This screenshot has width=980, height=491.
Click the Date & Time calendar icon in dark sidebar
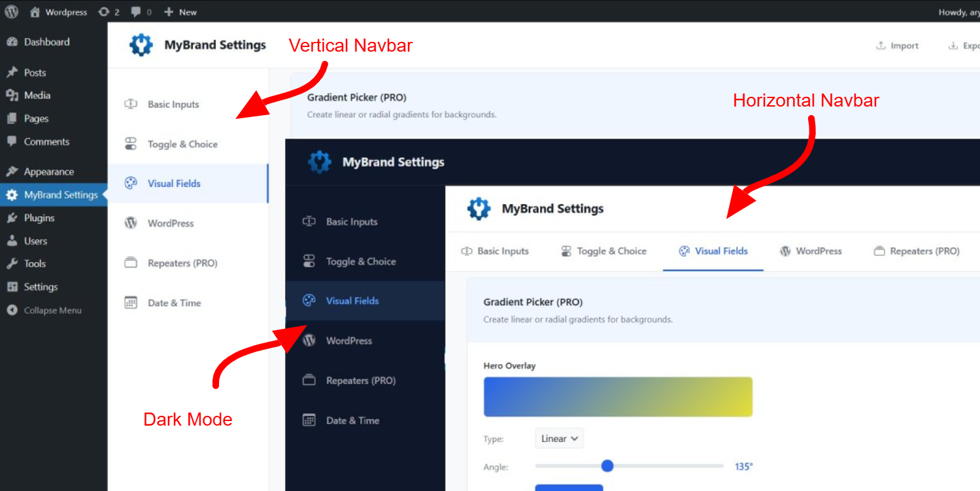(x=309, y=420)
